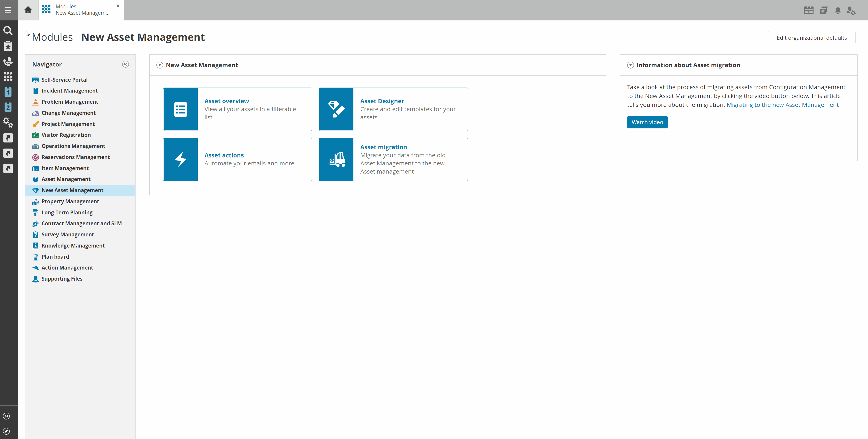Viewport: 868px width, 439px height.
Task: Open the Asset overview link
Action: point(227,101)
